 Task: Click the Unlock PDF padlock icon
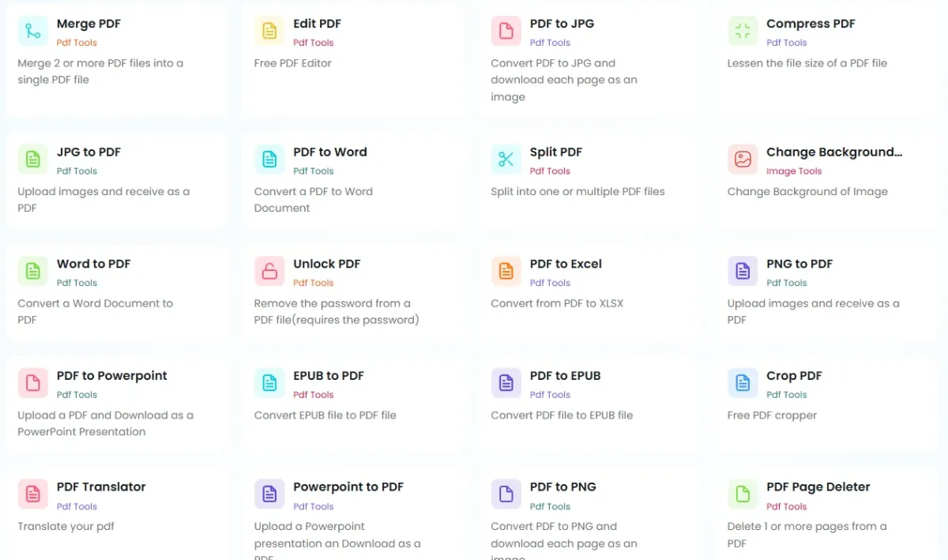coord(269,271)
